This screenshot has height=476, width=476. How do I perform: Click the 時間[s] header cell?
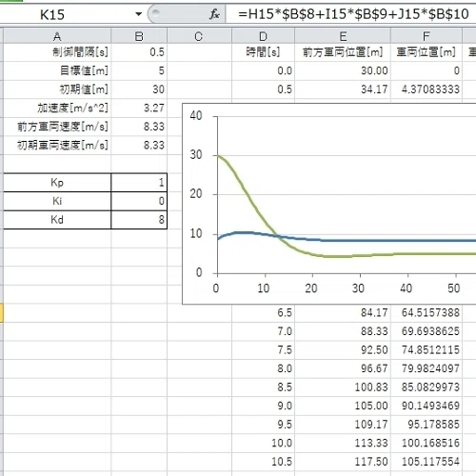click(263, 52)
